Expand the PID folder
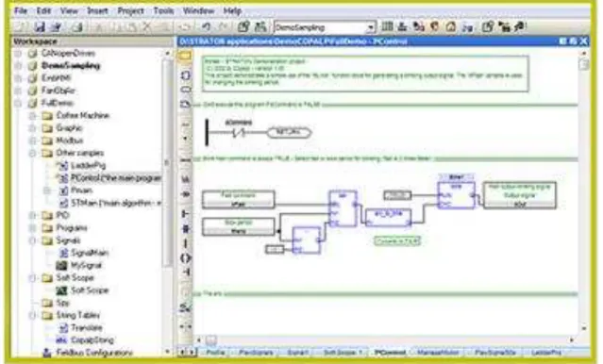 coord(33,215)
